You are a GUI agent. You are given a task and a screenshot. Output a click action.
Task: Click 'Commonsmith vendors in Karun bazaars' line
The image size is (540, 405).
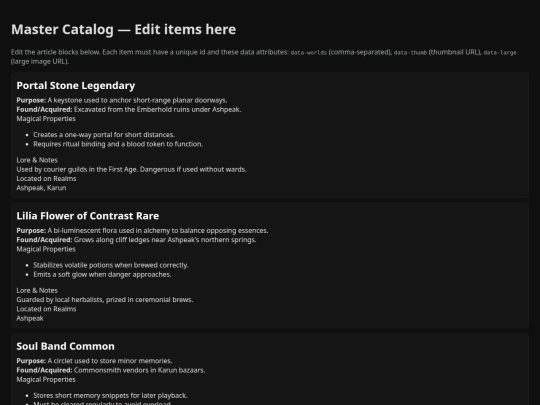click(111, 370)
